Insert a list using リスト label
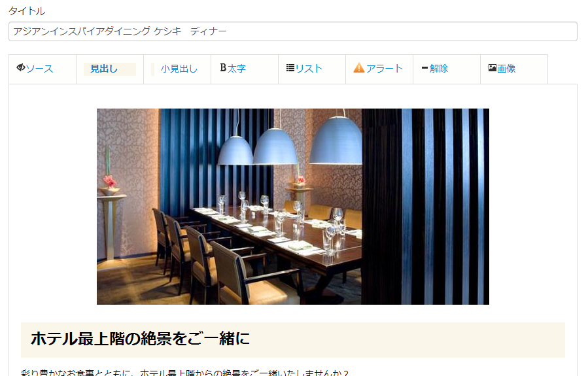 pos(309,69)
